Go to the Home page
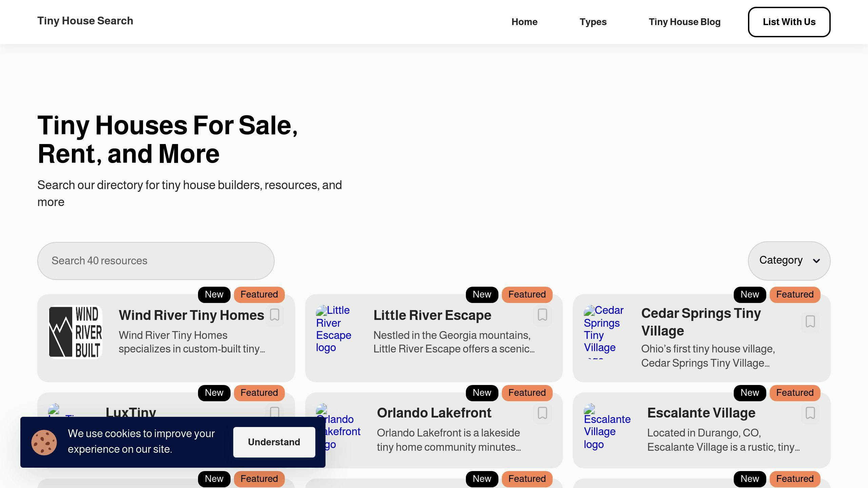Image resolution: width=868 pixels, height=488 pixels. pos(524,22)
